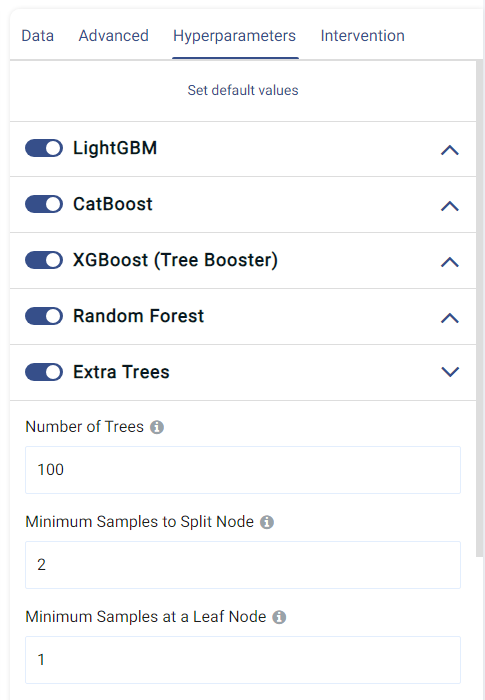The height and width of the screenshot is (700, 485).
Task: Collapse the Extra Trees section chevron
Action: tap(450, 371)
